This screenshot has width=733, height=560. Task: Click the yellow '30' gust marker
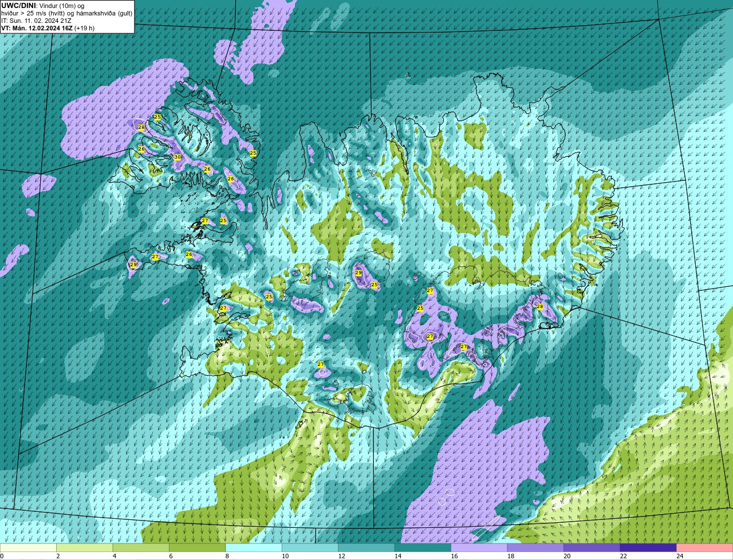click(178, 157)
